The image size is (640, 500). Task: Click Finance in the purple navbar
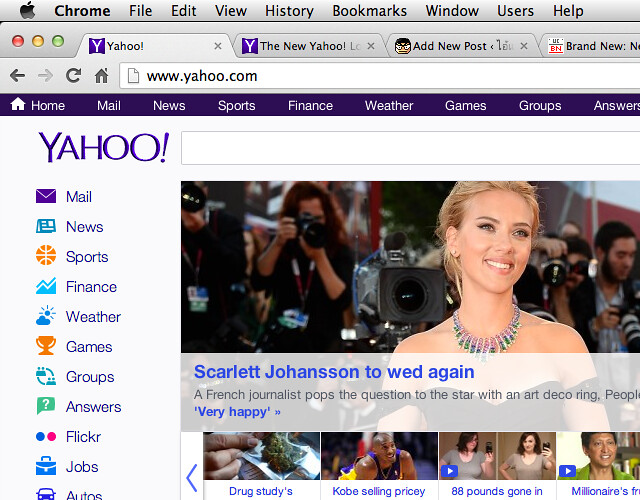tap(310, 106)
